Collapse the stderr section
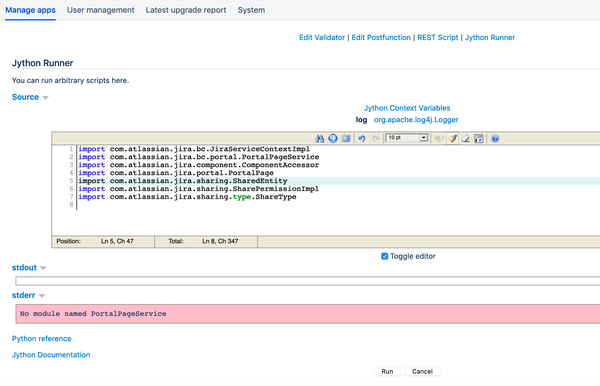This screenshot has height=386, width=600. click(x=28, y=295)
